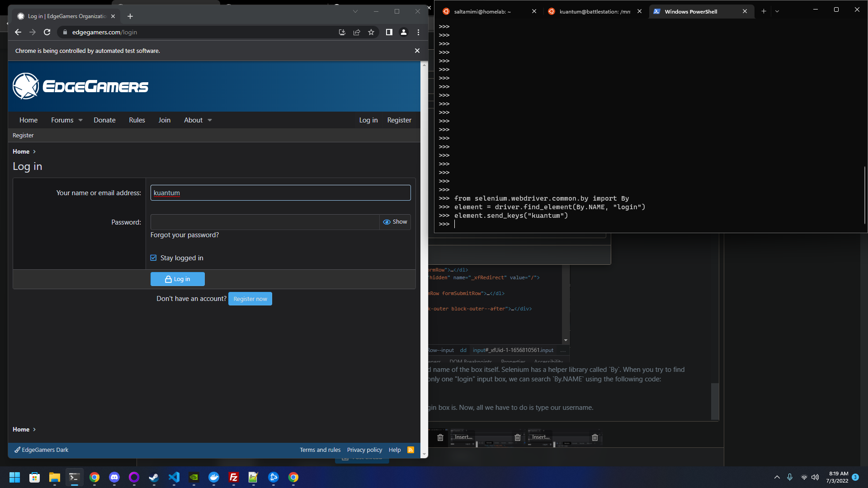Open the Join menu item
This screenshot has height=488, width=868.
pyautogui.click(x=165, y=120)
